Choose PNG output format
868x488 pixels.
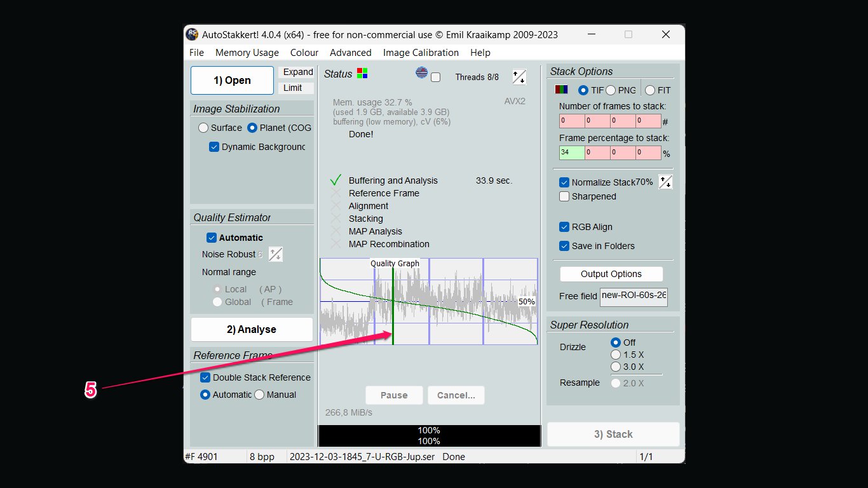click(x=611, y=90)
